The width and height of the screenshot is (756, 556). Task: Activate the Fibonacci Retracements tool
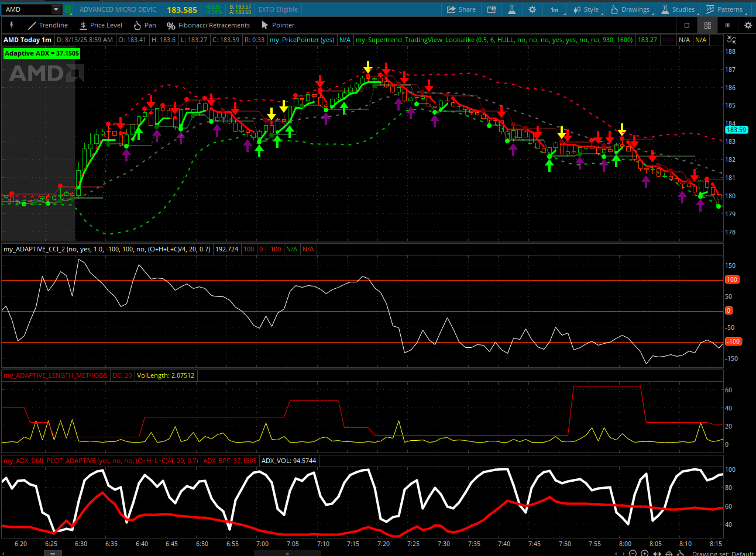click(208, 25)
